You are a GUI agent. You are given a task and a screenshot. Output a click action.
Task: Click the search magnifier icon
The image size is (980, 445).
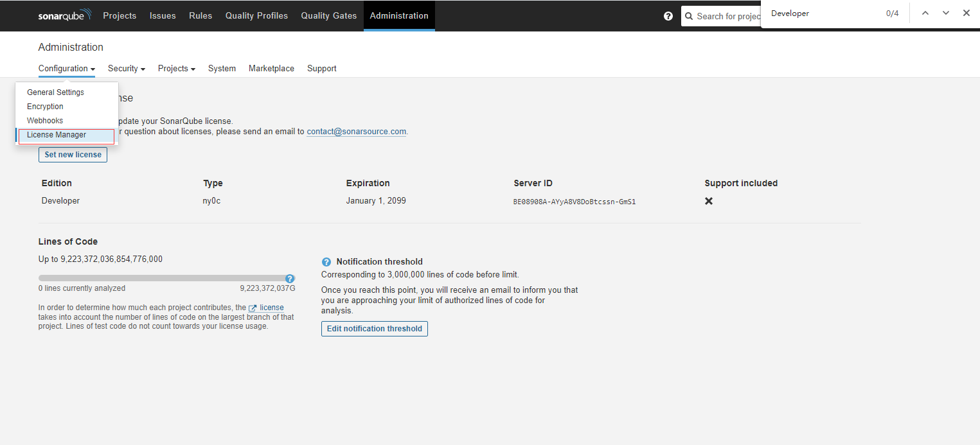click(x=689, y=16)
